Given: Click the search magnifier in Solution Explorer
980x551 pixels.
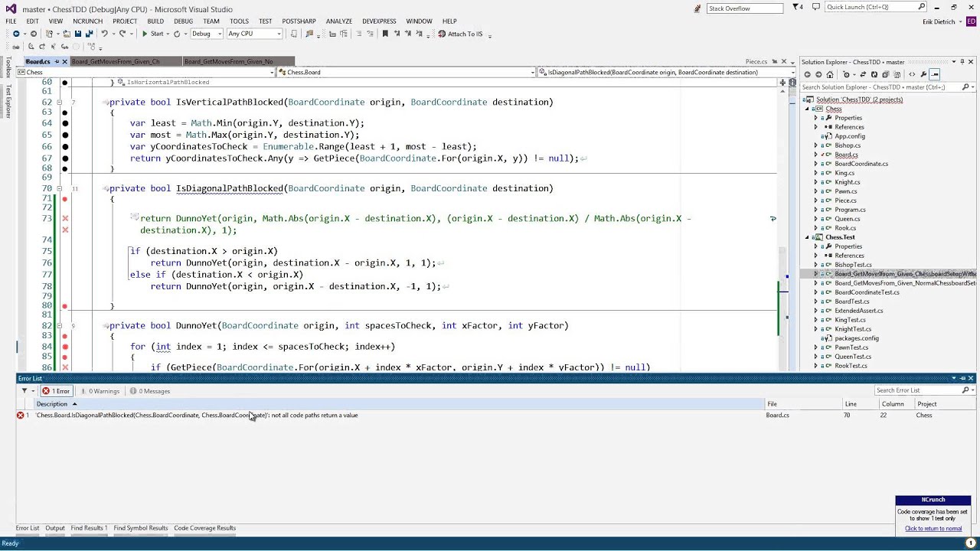Looking at the screenshot, I should tap(965, 87).
